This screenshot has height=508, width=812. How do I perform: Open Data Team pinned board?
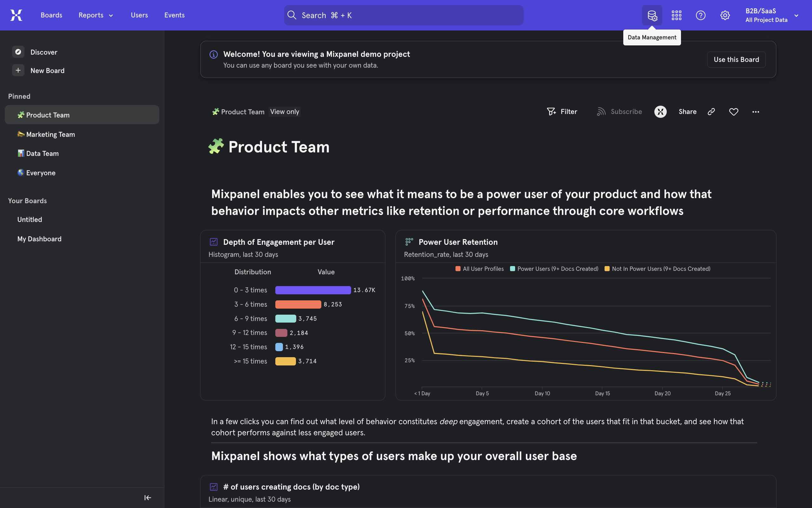pyautogui.click(x=82, y=153)
